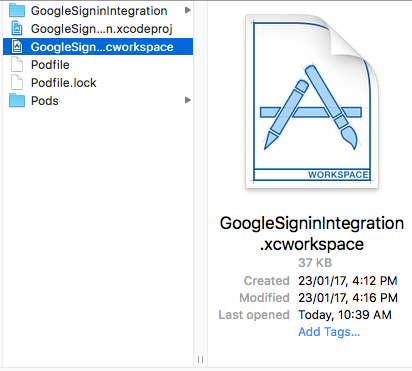Click the Pods folder icon
Image resolution: width=412 pixels, height=371 pixels.
pos(17,100)
